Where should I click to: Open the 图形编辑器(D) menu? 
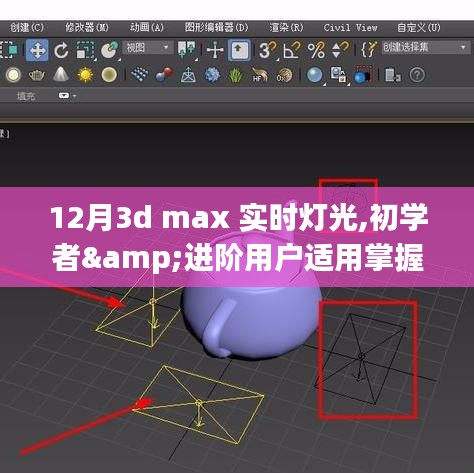tap(217, 27)
